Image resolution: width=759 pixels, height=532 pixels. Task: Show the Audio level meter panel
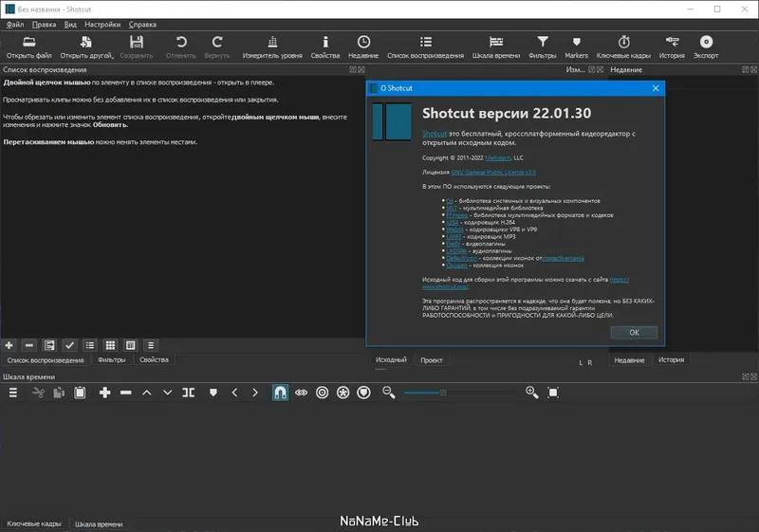(x=272, y=46)
